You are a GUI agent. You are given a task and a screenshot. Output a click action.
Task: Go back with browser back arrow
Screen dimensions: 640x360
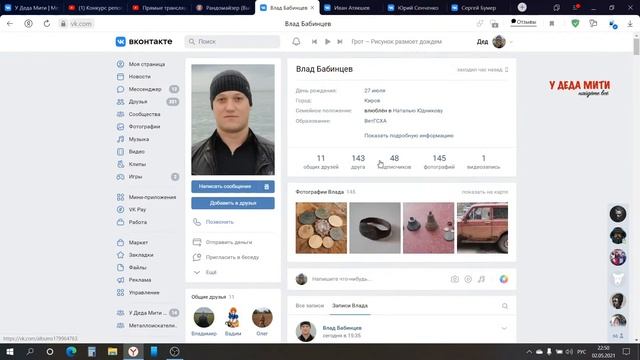pos(10,24)
